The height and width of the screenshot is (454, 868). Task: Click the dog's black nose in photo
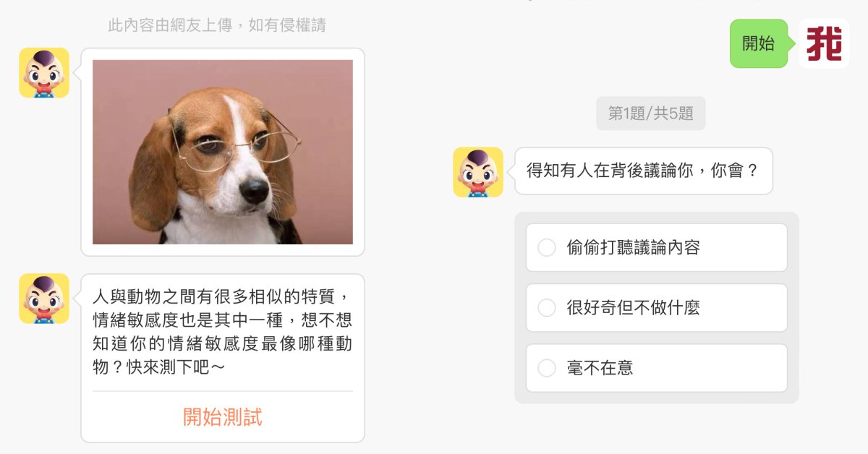254,189
